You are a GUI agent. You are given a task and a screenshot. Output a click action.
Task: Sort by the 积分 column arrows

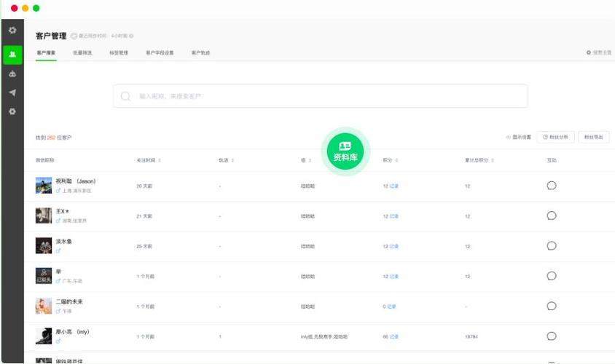396,160
